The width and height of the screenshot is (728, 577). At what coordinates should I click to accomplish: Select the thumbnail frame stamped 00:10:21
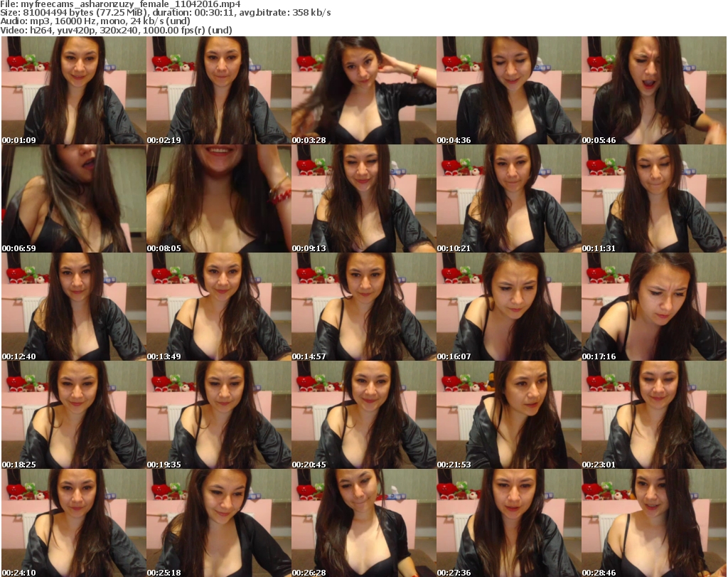click(509, 198)
